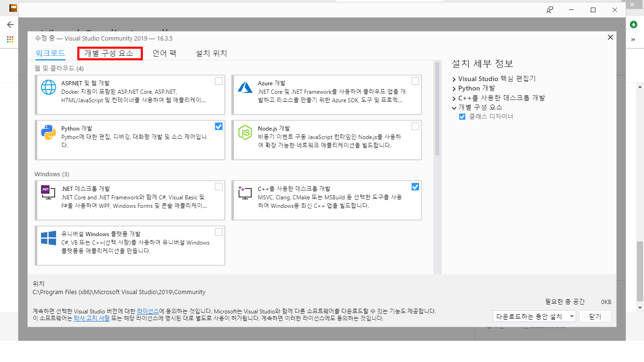Click the 0KB required space value
644x362 pixels.
click(x=606, y=302)
